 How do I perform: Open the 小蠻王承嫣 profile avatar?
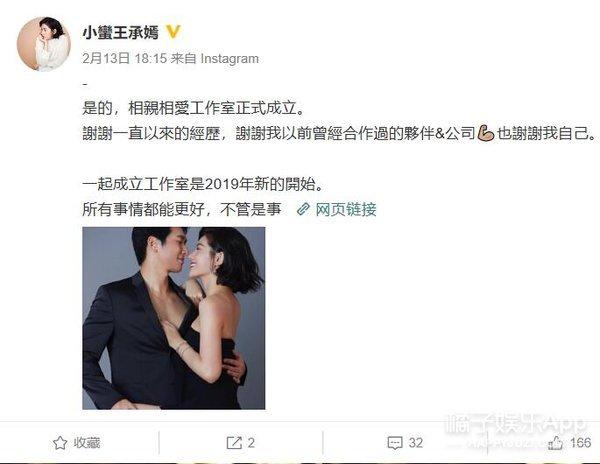(x=44, y=44)
